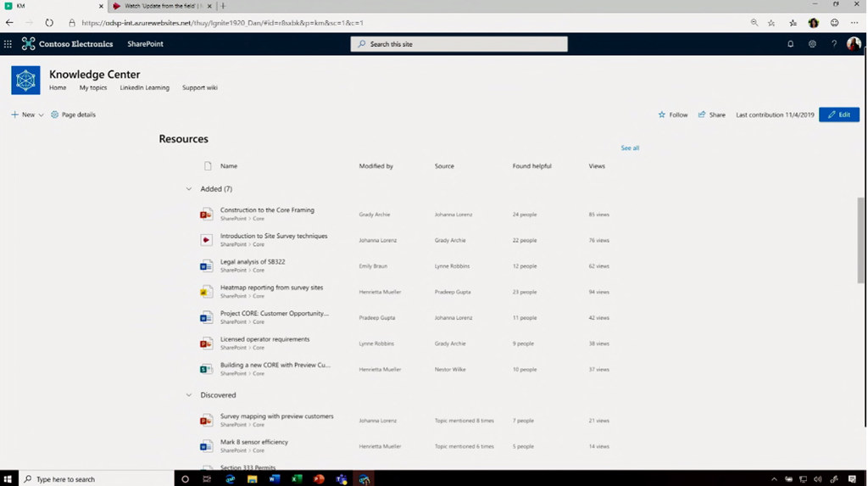868x486 pixels.
Task: Follow this page using star icon
Action: coord(662,115)
